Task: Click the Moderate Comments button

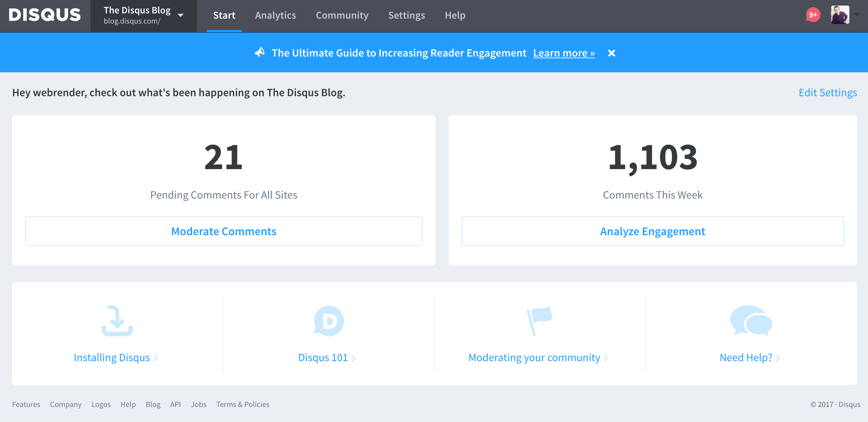Action: coord(224,231)
